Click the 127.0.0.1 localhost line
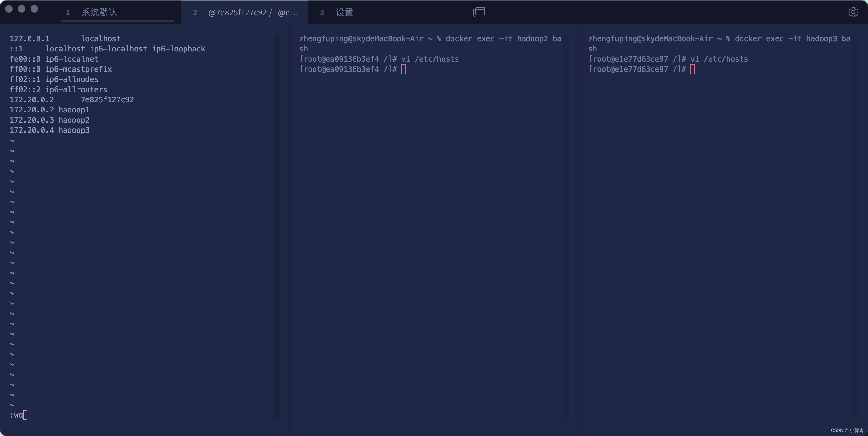Viewport: 868px width, 436px height. coord(65,39)
